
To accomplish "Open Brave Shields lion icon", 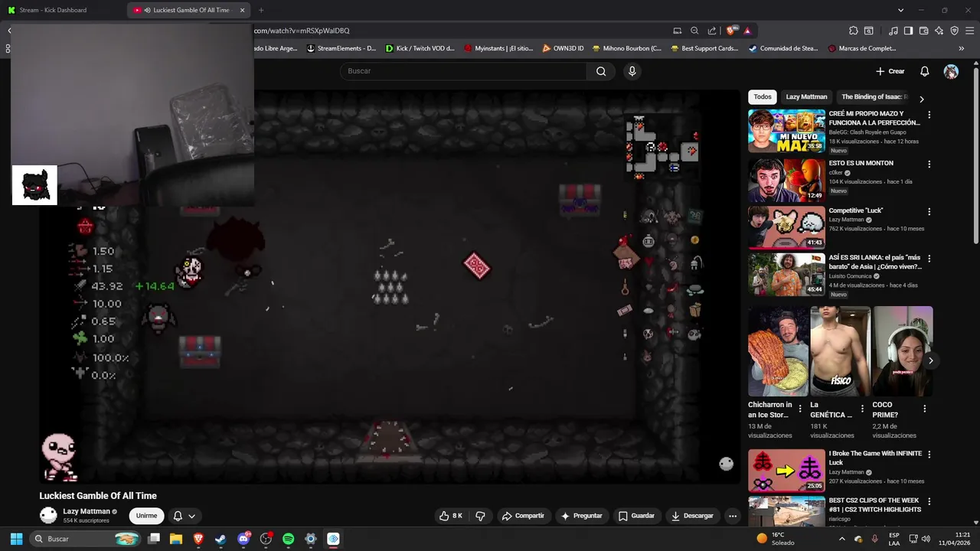I will point(732,31).
